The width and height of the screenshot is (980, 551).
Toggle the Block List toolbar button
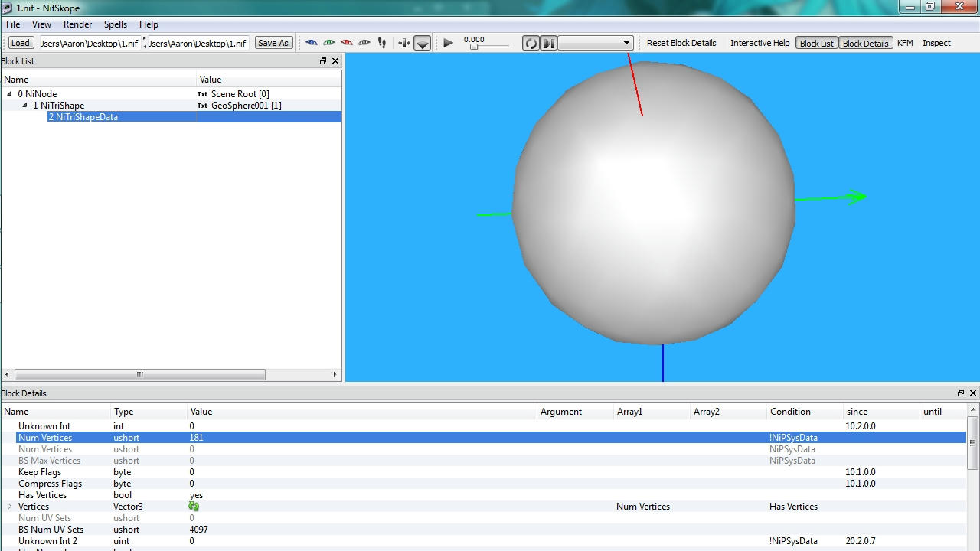817,43
